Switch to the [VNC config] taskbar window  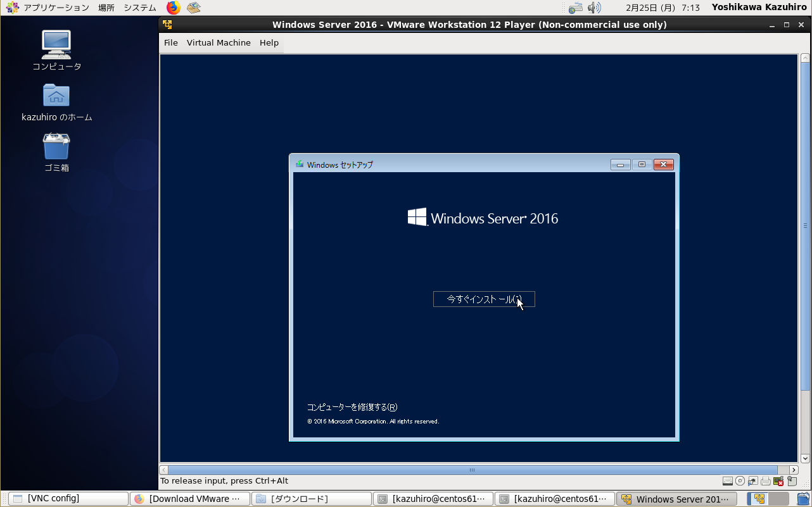[x=68, y=499]
